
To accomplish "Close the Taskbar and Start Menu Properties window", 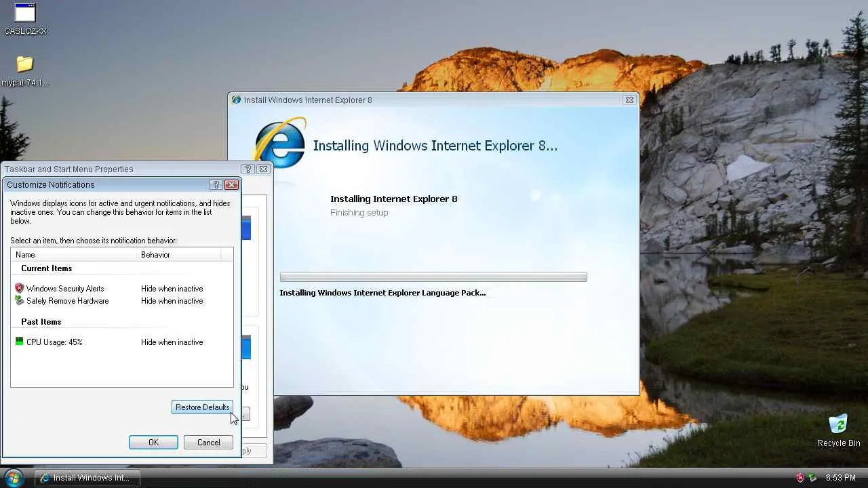I will coord(264,169).
